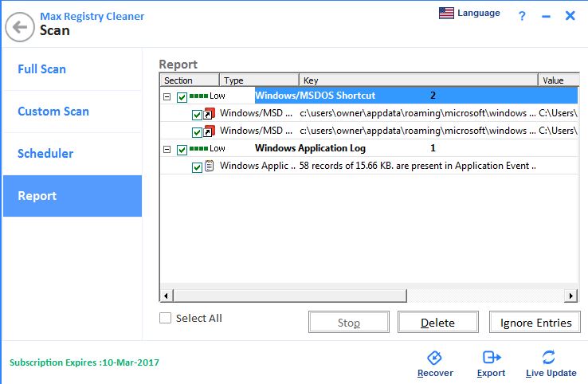Click Subscription Expires :10-Mar-2017 text
The height and width of the screenshot is (384, 588).
click(84, 362)
